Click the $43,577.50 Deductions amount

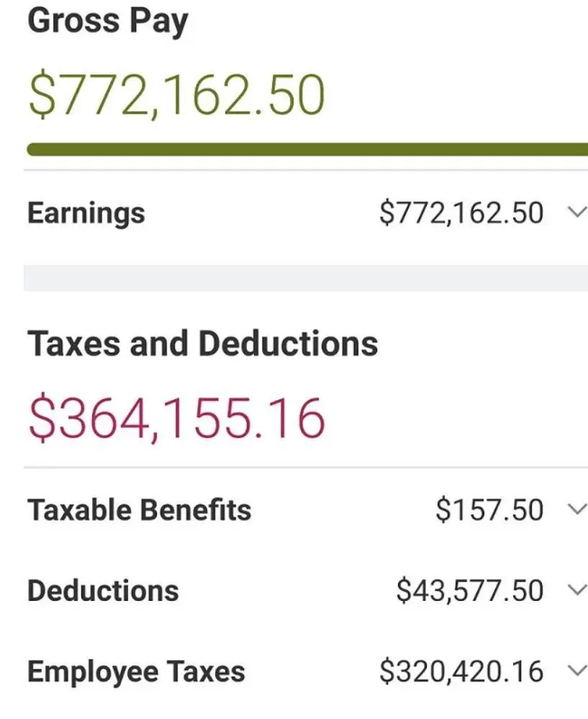(x=470, y=591)
